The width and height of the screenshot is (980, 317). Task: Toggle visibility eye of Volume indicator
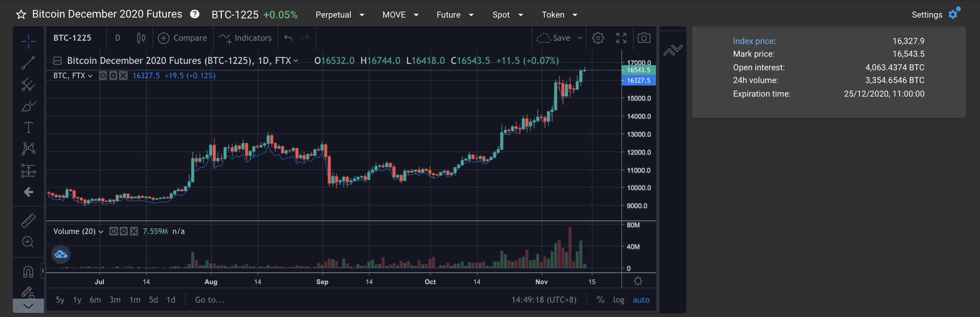tap(113, 231)
